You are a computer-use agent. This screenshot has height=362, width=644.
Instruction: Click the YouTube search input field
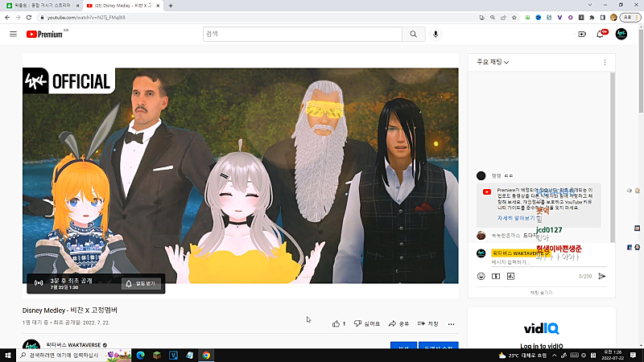coord(302,34)
